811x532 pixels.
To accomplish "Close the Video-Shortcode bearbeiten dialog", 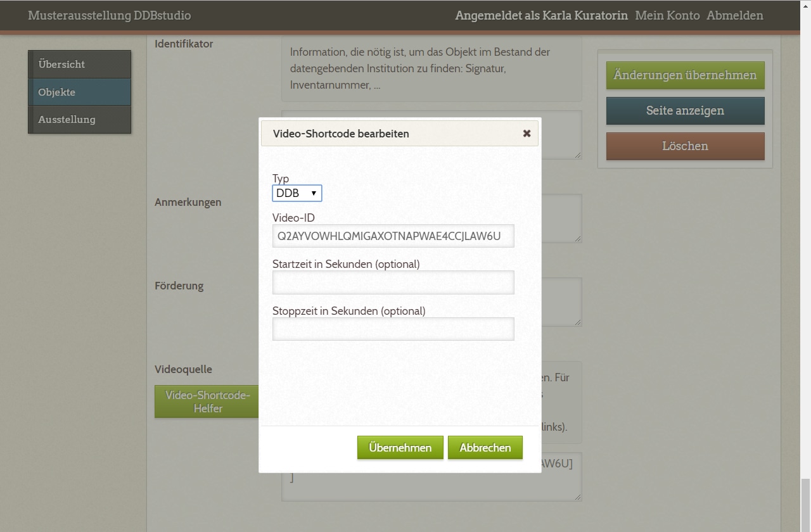I will pos(527,134).
